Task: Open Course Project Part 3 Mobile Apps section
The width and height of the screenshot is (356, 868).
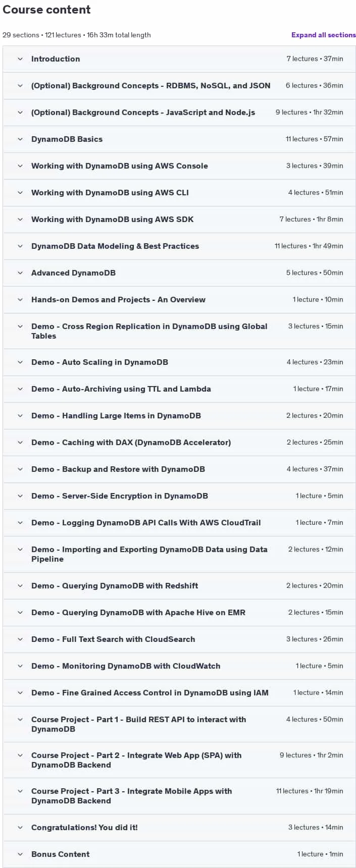Action: click(179, 796)
